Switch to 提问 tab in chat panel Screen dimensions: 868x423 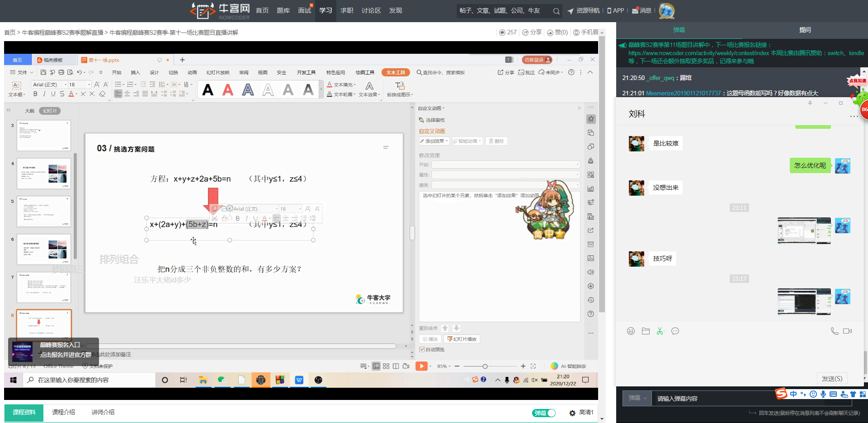[805, 30]
